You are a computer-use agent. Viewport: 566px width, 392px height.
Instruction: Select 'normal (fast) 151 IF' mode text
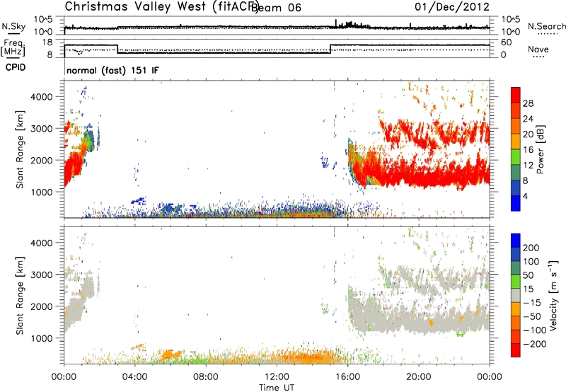112,70
